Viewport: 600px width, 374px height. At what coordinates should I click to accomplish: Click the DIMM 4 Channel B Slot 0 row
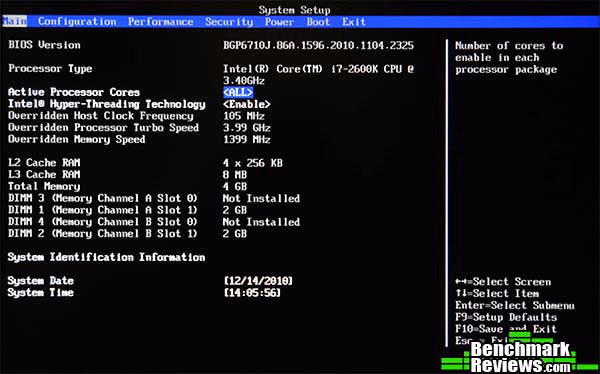click(154, 222)
